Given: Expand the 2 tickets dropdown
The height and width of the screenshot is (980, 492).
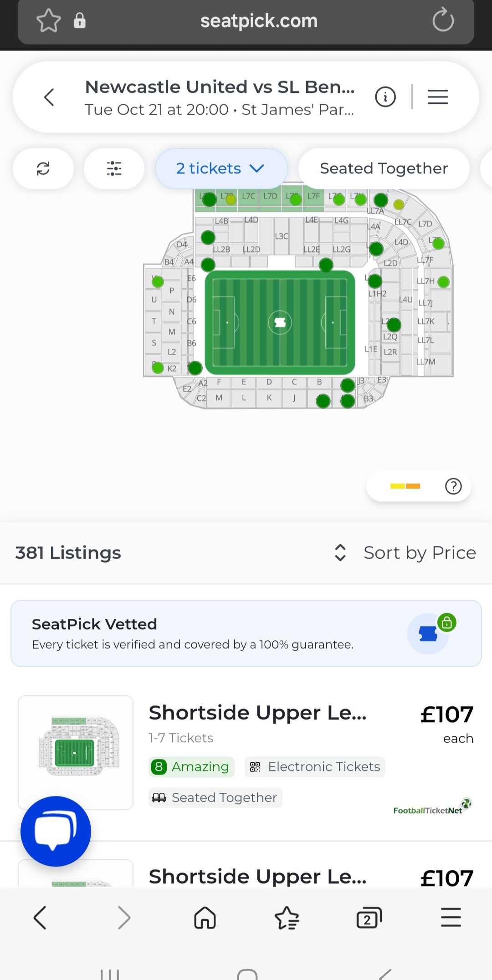Looking at the screenshot, I should click(x=221, y=168).
